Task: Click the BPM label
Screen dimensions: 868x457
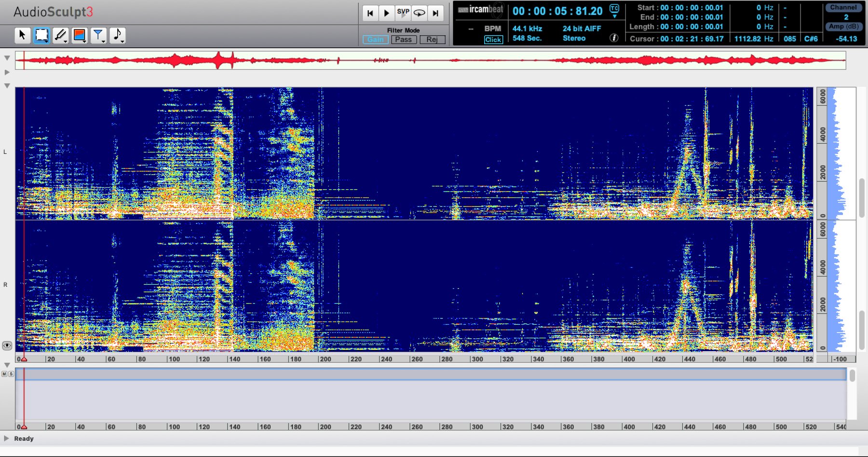Action: pyautogui.click(x=493, y=28)
